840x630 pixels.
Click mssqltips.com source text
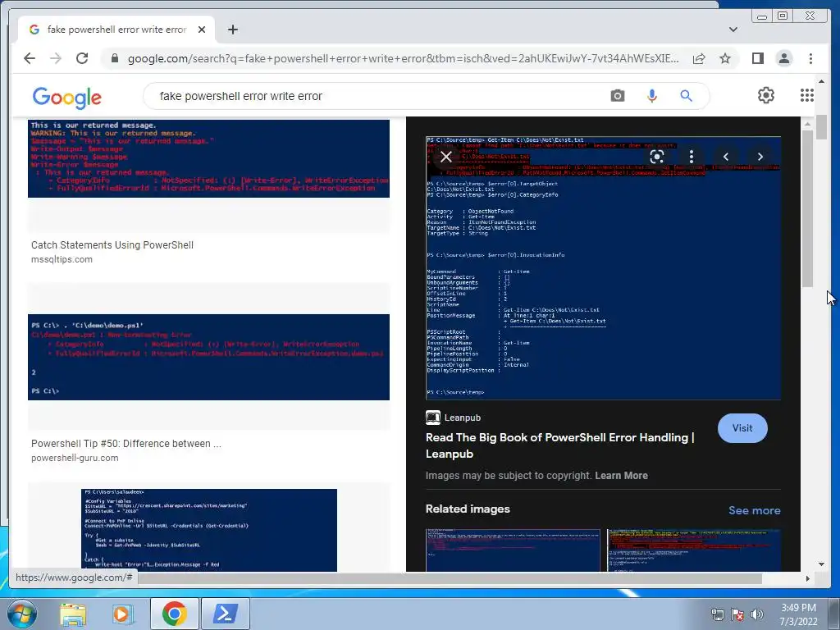coord(62,259)
